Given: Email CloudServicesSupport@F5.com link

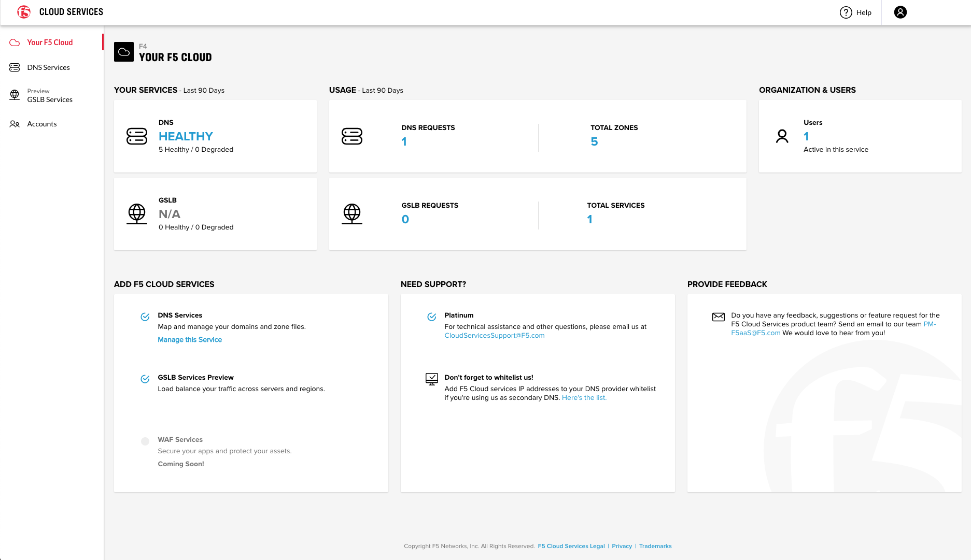Looking at the screenshot, I should [x=494, y=336].
